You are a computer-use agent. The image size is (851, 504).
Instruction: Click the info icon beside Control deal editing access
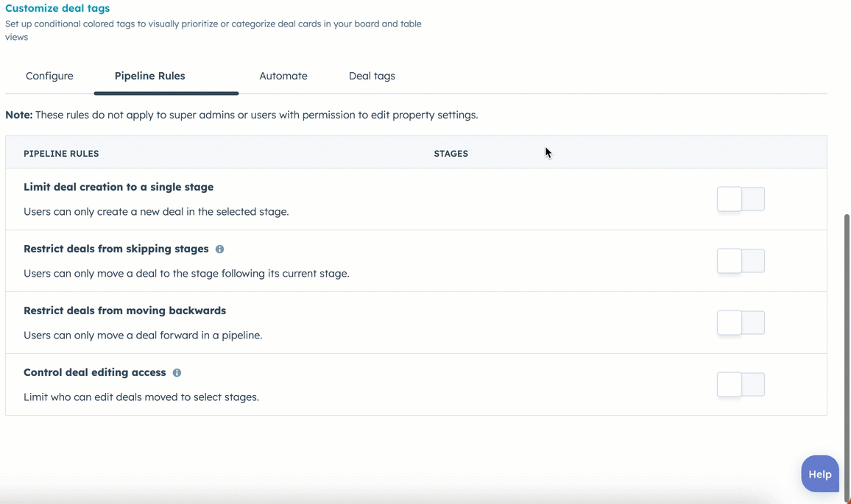coord(177,372)
